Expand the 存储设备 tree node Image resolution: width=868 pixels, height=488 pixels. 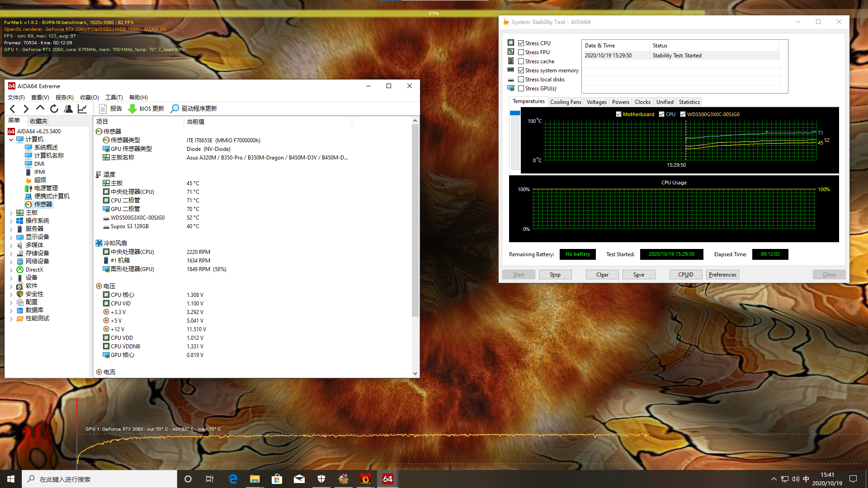pos(11,253)
